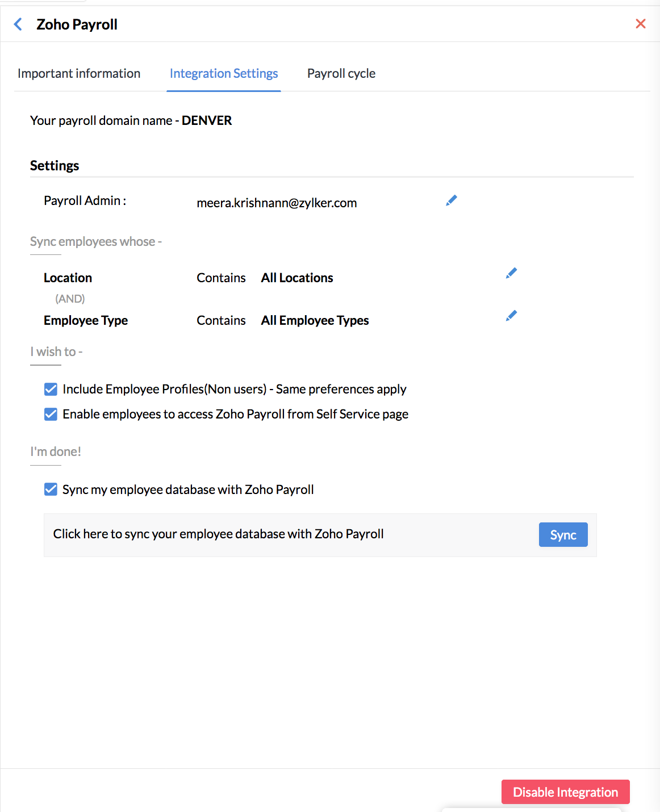The image size is (660, 812).
Task: Close the Zoho Payroll panel with the red X
Action: click(641, 23)
